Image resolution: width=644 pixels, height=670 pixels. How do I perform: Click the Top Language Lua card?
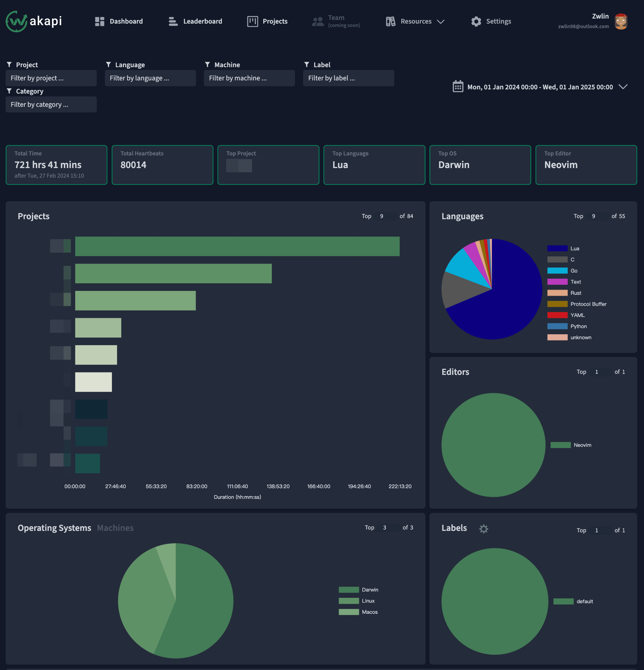pos(374,165)
